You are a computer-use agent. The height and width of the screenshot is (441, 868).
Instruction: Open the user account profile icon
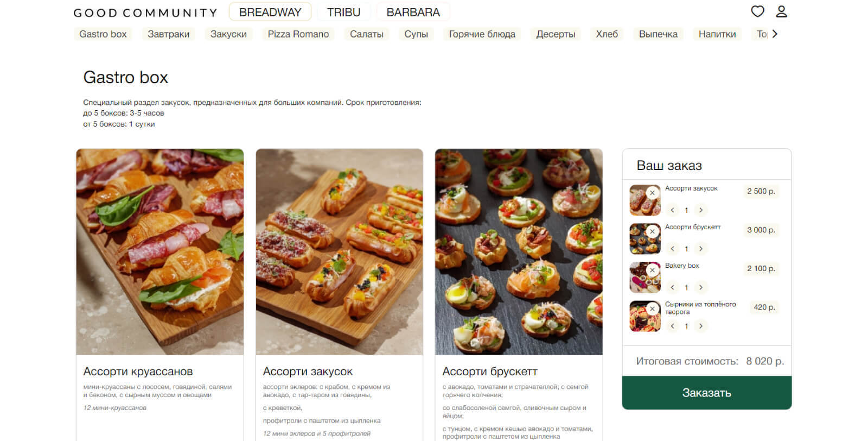tap(781, 11)
